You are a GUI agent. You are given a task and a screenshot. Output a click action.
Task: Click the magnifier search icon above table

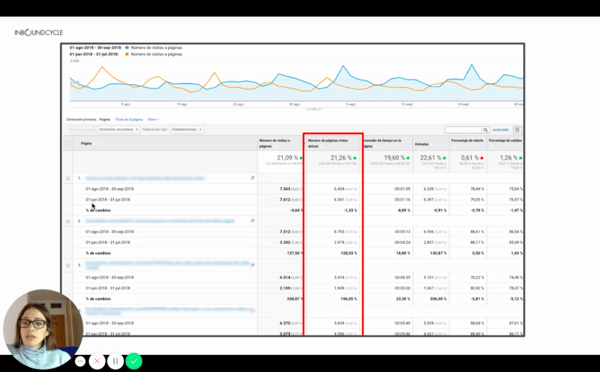tap(485, 130)
